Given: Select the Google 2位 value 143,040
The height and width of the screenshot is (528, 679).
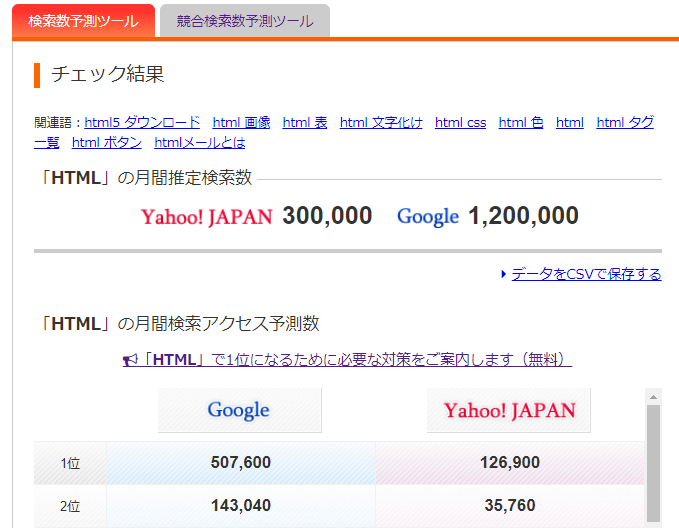Looking at the screenshot, I should (x=241, y=505).
